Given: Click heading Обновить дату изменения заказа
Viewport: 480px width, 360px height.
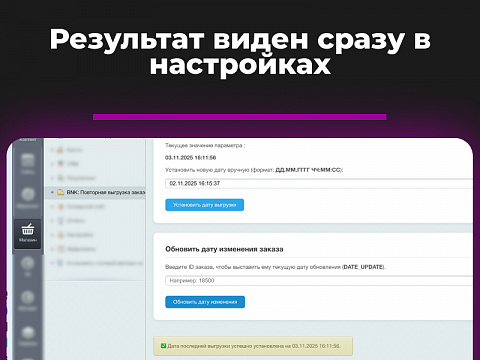Looking at the screenshot, I should pyautogui.click(x=224, y=249).
